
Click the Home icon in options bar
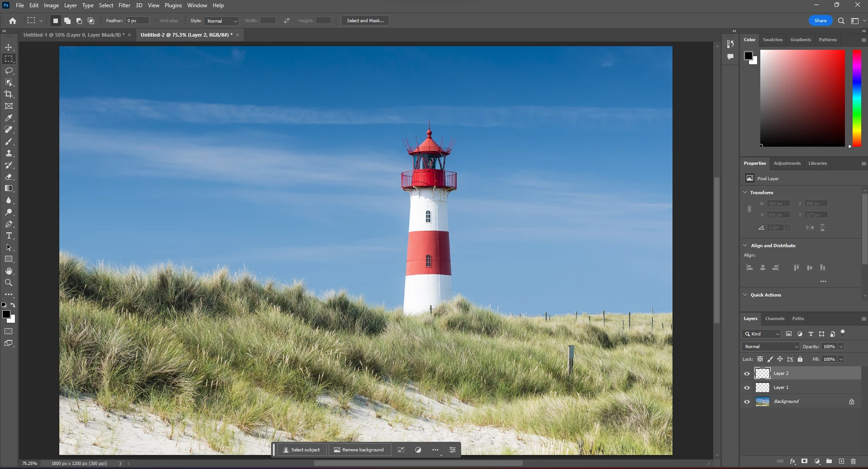(x=13, y=20)
